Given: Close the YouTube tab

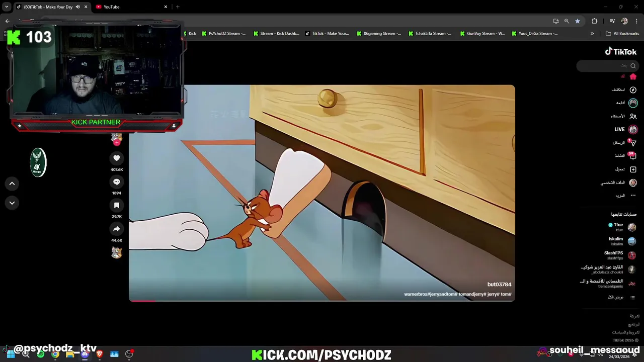Looking at the screenshot, I should pyautogui.click(x=166, y=7).
